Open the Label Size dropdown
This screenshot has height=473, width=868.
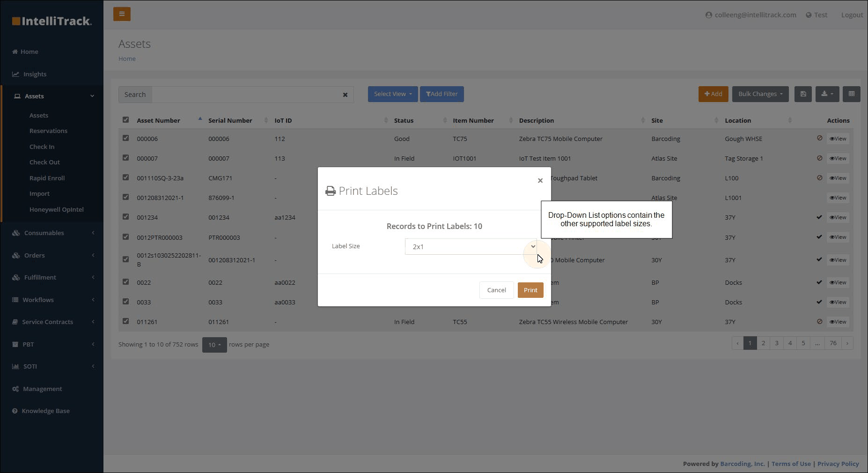[x=471, y=247]
